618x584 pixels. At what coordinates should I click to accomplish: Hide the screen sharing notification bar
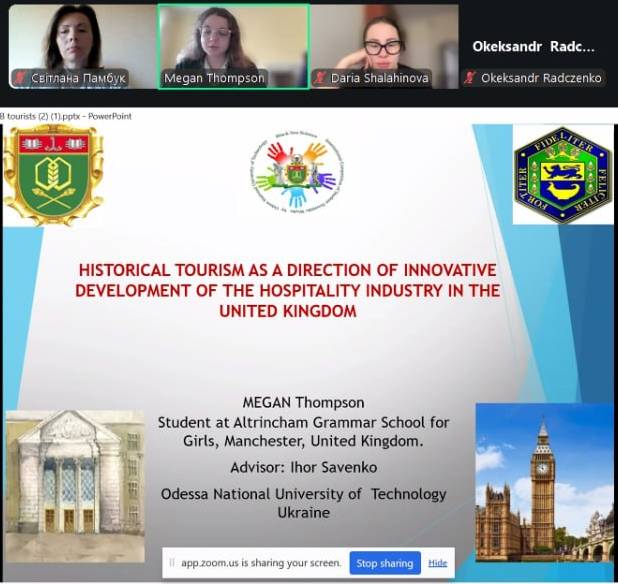point(437,563)
